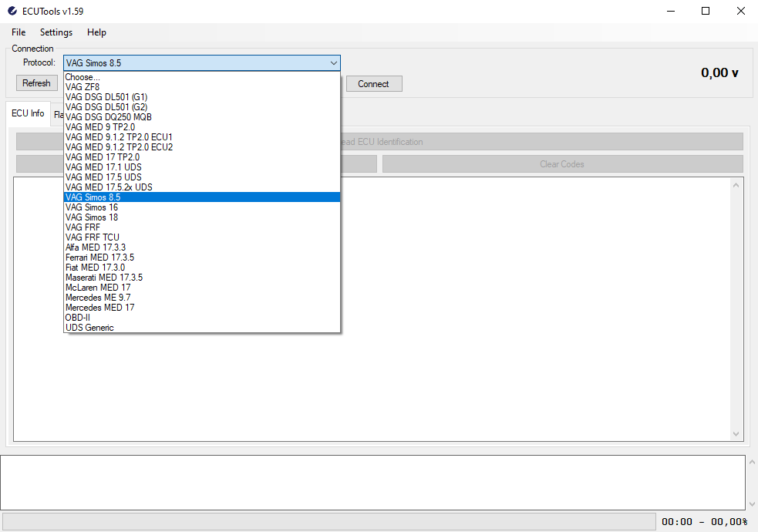758x532 pixels.
Task: Select VAG MED 9 TP2.0 protocol
Action: tap(202, 127)
